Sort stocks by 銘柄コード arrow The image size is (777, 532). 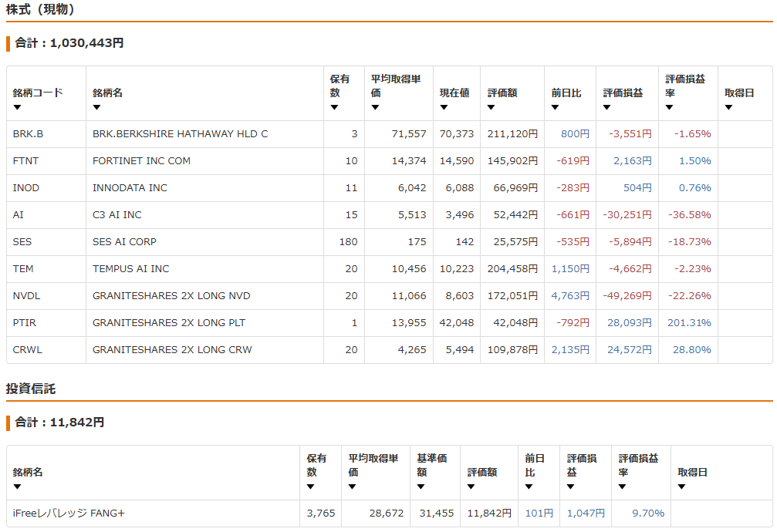tap(17, 107)
